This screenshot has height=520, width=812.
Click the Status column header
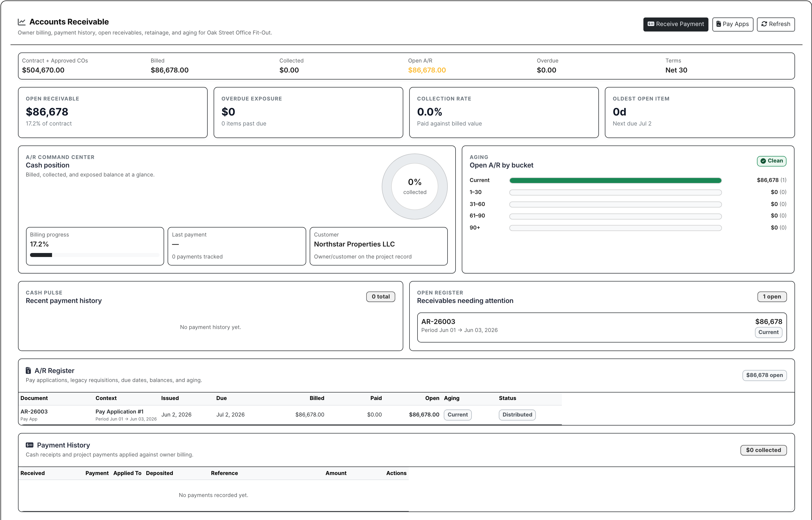tap(507, 398)
